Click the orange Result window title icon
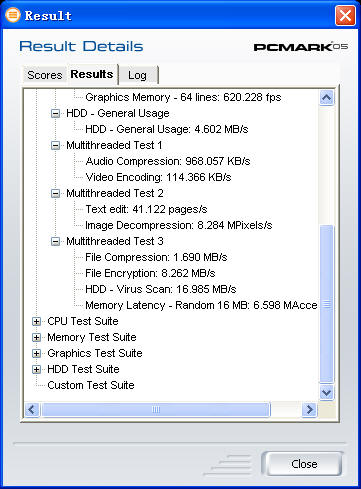The width and height of the screenshot is (361, 489). (x=13, y=15)
